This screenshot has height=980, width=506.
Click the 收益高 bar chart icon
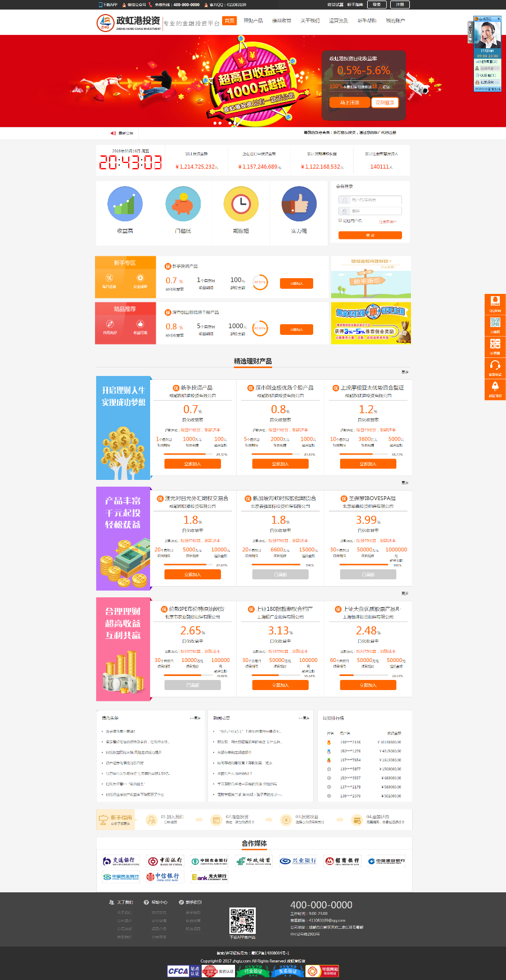point(125,204)
